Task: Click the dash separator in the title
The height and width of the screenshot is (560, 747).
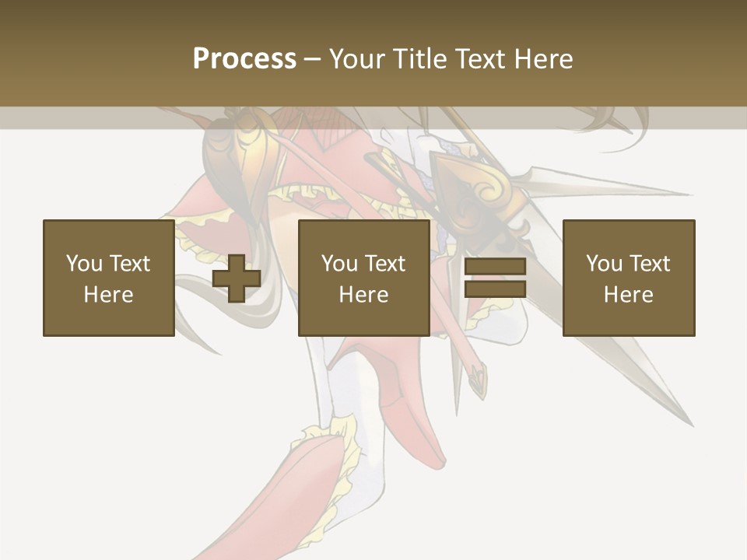Action: [x=313, y=60]
